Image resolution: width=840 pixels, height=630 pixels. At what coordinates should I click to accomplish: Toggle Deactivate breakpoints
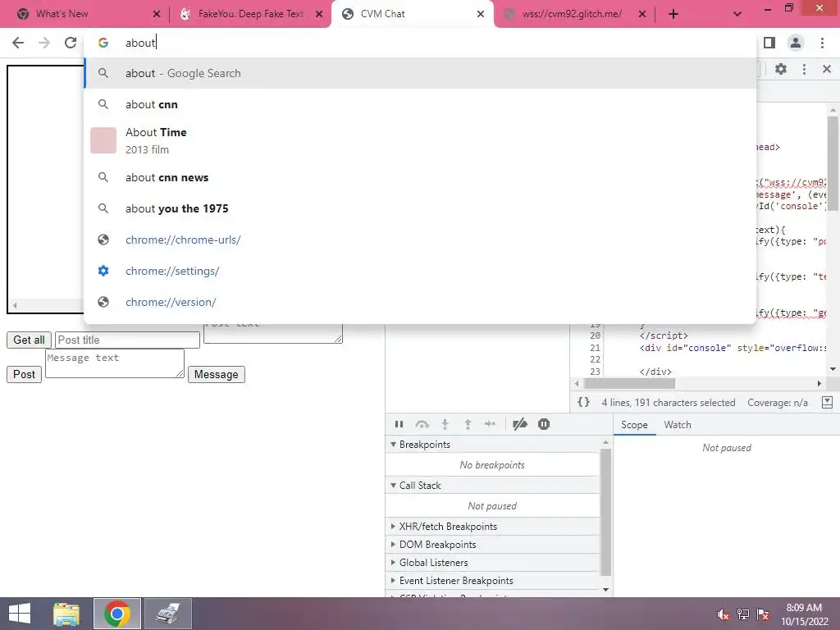(519, 424)
